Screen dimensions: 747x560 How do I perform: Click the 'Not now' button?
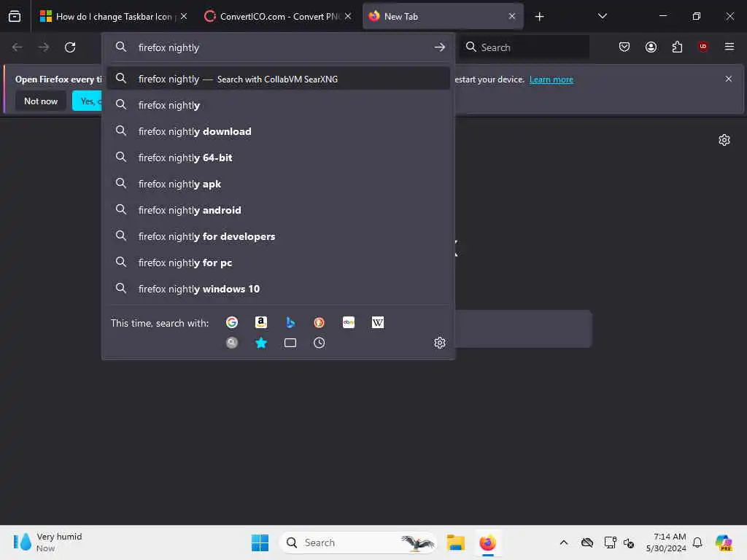coord(41,101)
